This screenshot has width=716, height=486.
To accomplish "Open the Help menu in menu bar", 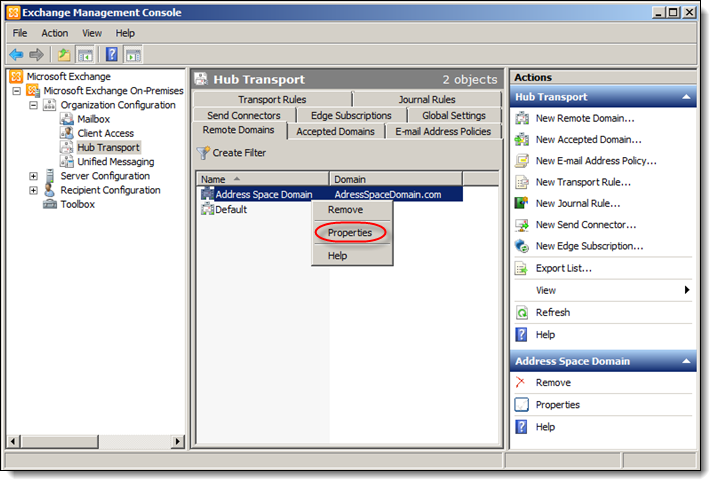I will pos(125,33).
